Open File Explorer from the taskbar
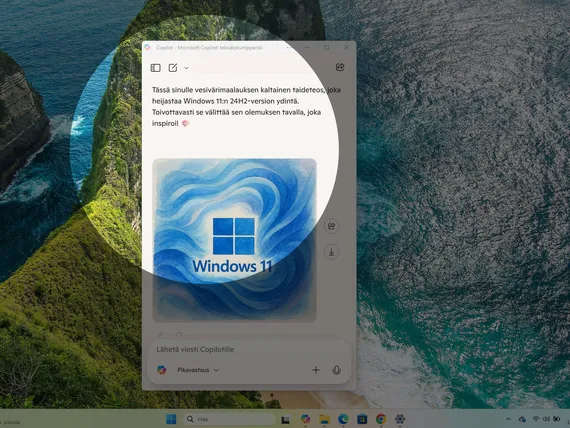 coord(324,419)
